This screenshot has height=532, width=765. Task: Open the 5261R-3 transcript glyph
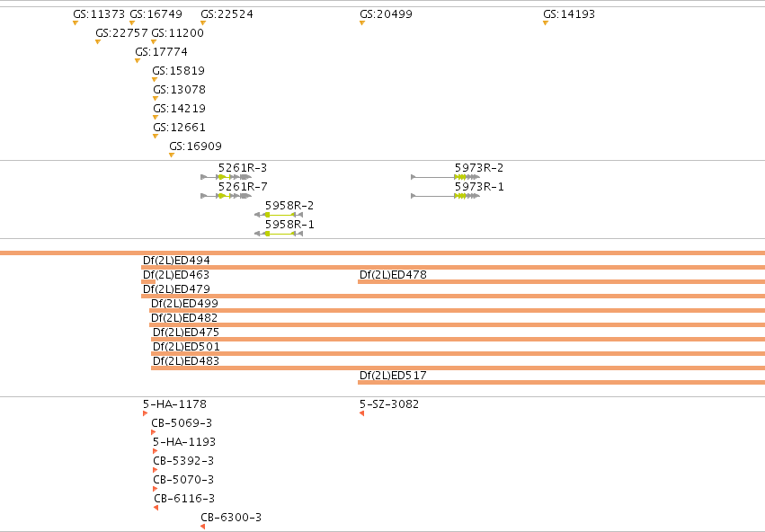coord(226,177)
